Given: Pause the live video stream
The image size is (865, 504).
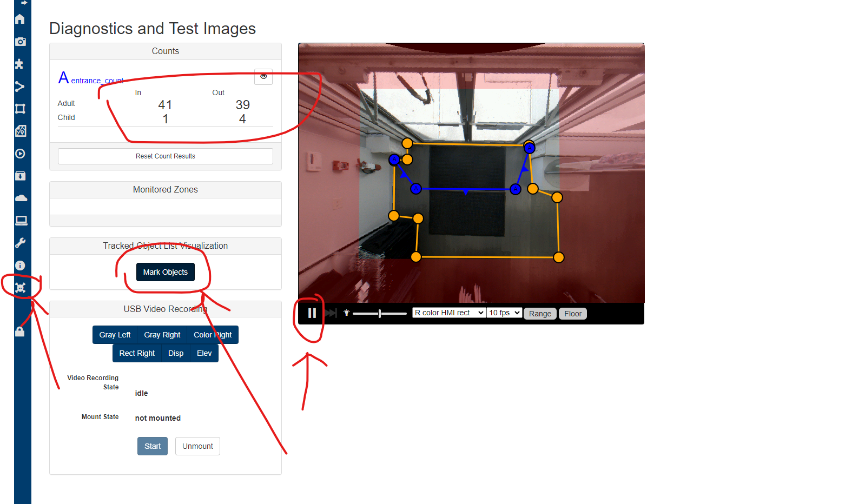Looking at the screenshot, I should (312, 313).
